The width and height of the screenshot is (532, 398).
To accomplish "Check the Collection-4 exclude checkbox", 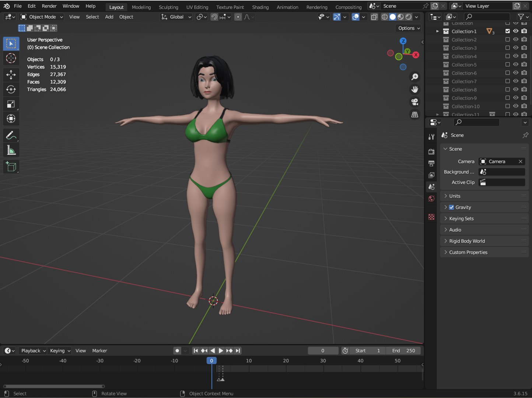I will (x=508, y=56).
